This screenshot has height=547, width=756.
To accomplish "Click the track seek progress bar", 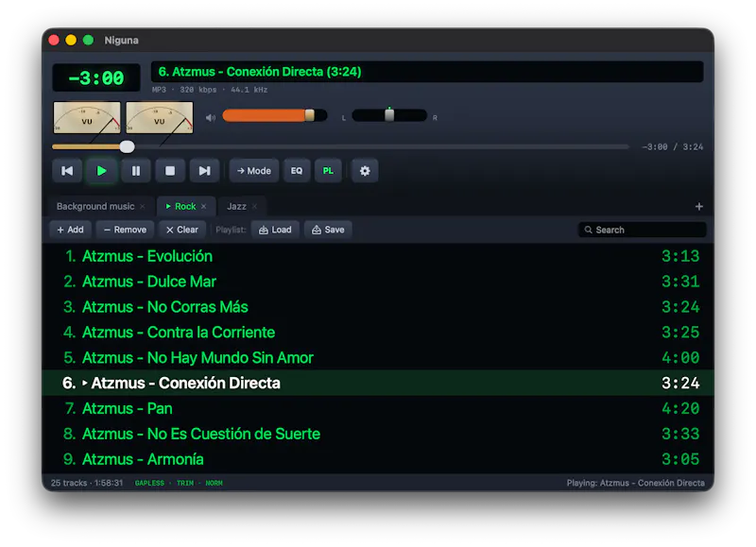I will pyautogui.click(x=340, y=146).
